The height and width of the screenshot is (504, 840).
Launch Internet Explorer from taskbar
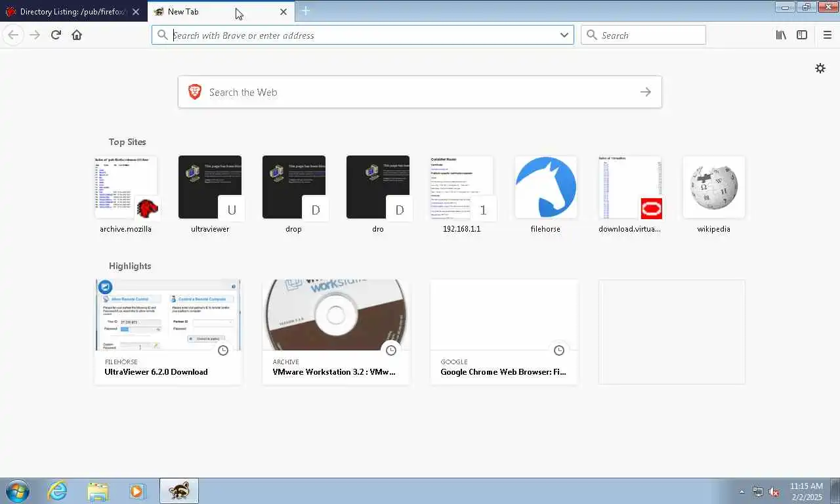click(58, 491)
